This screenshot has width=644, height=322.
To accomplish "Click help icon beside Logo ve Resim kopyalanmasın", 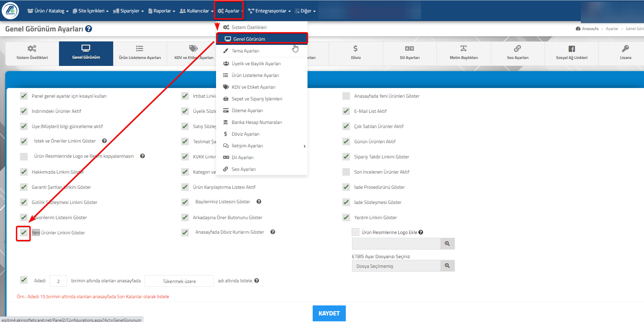I will coord(143,156).
